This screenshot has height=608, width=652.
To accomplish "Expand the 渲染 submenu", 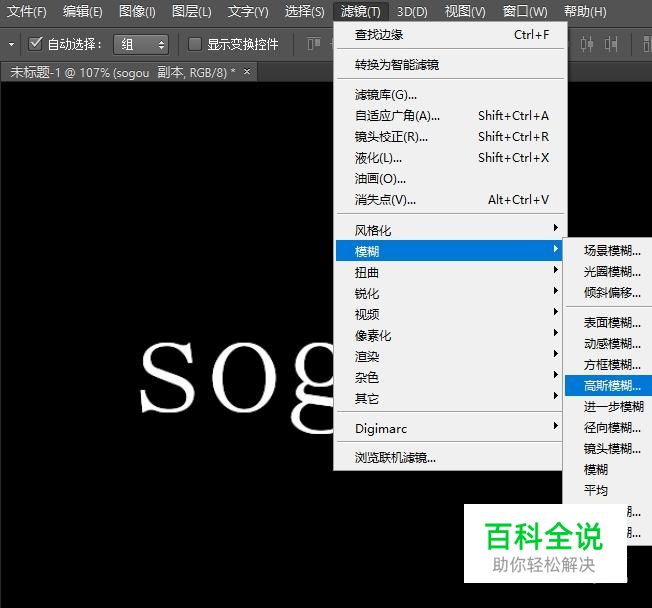I will tap(449, 356).
